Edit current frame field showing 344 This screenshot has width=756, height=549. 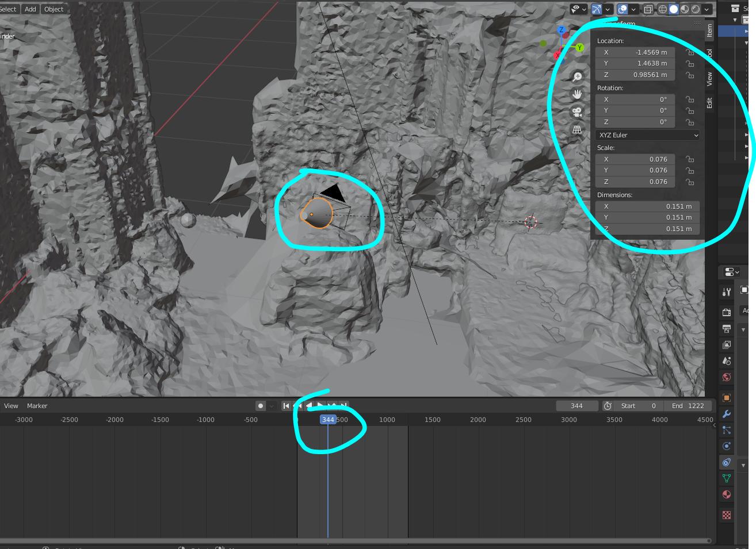coord(577,406)
